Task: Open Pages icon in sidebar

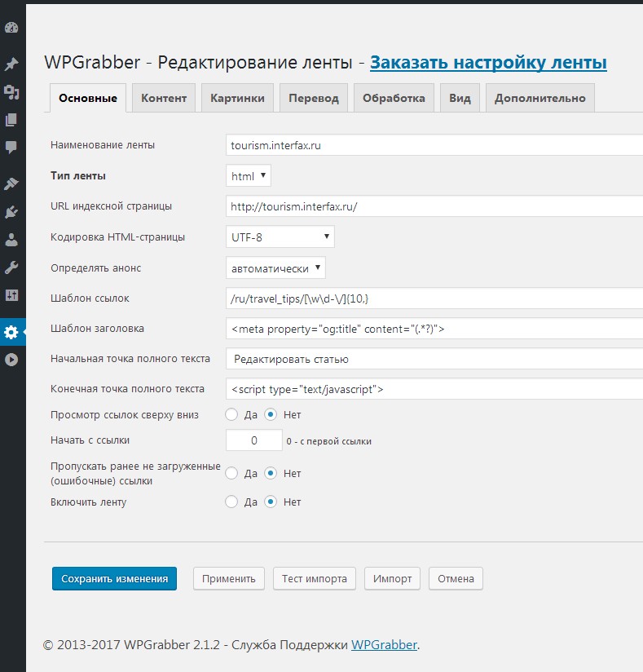Action: [x=11, y=120]
